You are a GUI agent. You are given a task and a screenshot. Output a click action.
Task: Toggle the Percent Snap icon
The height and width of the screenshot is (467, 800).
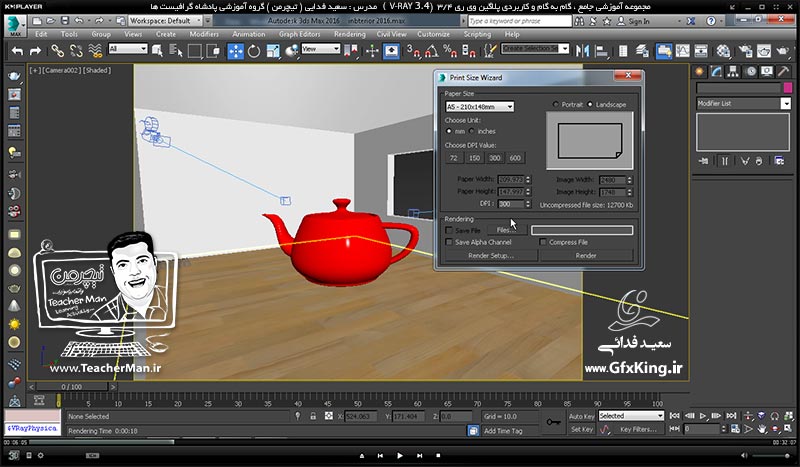tap(450, 51)
